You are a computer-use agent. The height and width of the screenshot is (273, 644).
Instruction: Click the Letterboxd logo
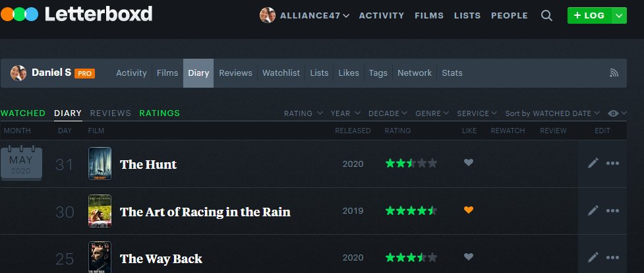tap(77, 14)
